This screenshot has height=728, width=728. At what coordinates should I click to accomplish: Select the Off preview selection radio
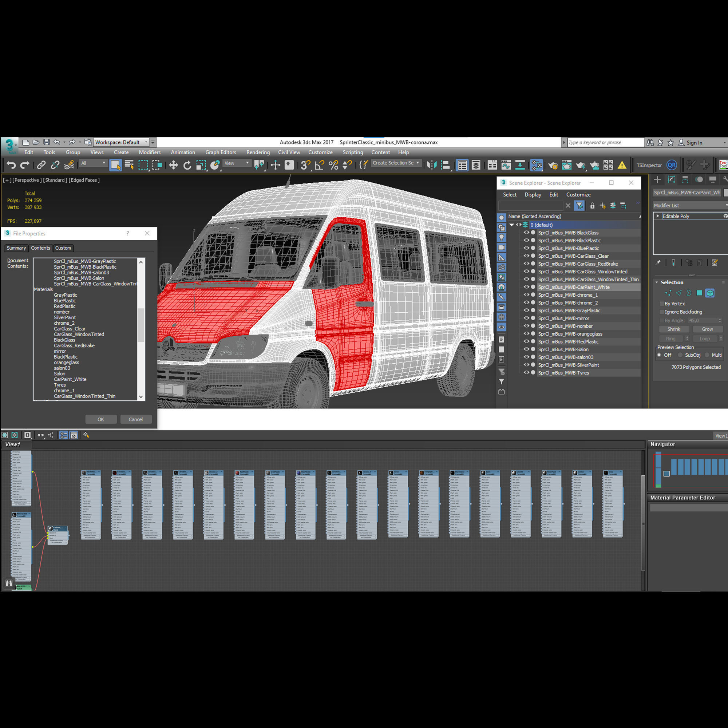[x=659, y=355]
